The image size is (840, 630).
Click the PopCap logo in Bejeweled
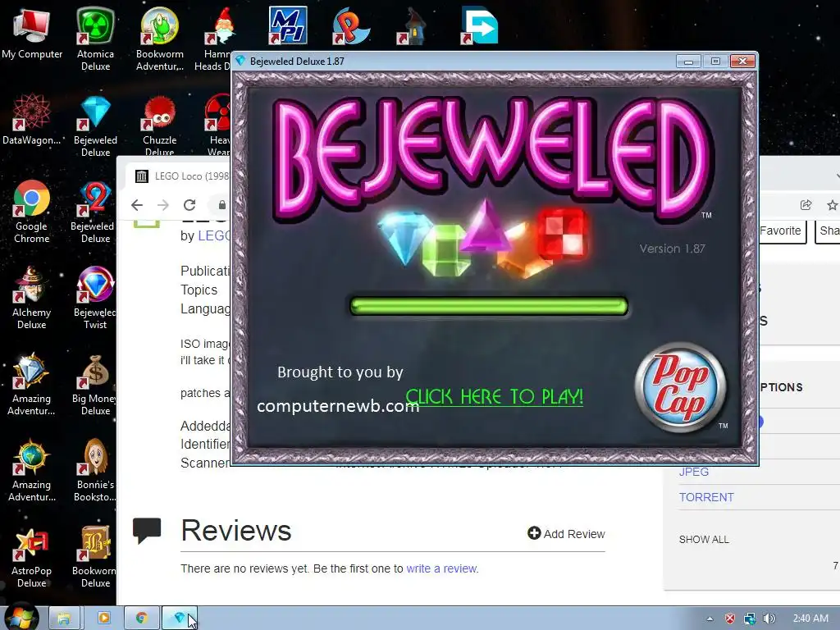(680, 387)
